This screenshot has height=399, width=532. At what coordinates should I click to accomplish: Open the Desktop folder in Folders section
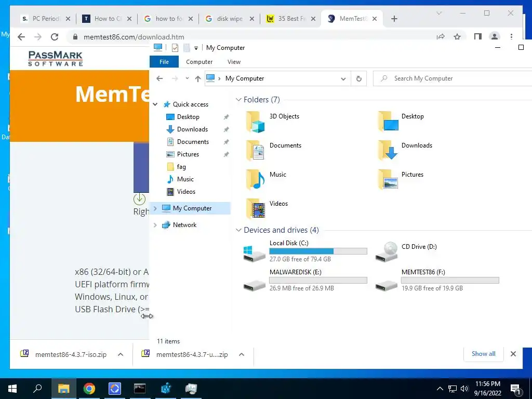pos(388,122)
